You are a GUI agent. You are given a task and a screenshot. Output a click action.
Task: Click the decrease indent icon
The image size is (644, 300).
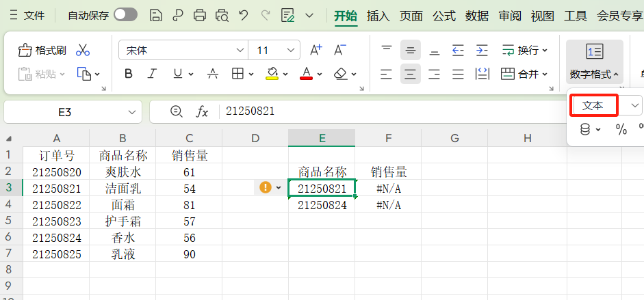458,50
